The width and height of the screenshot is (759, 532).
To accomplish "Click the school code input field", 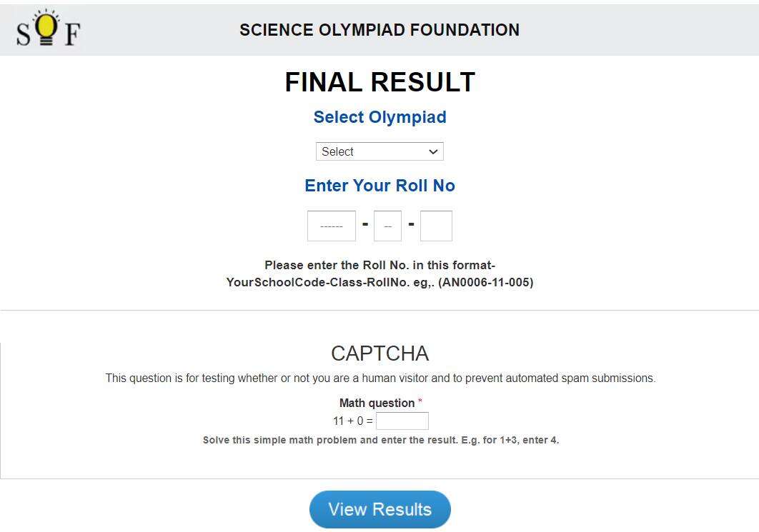I will [331, 225].
